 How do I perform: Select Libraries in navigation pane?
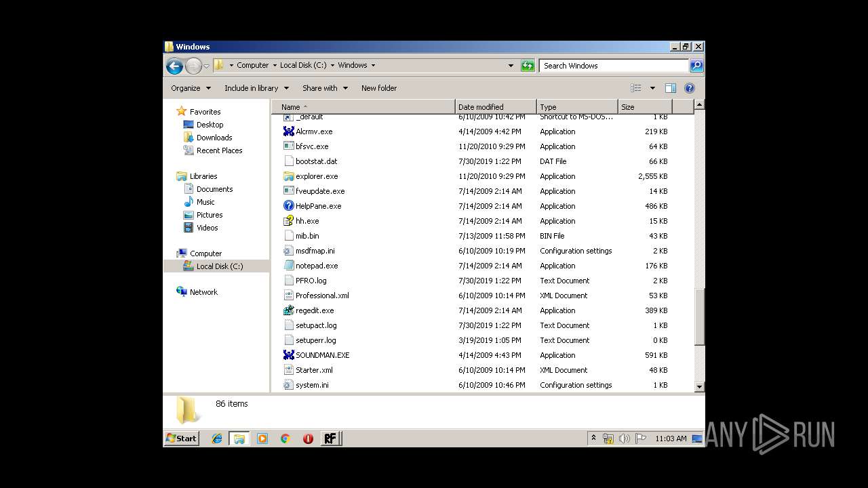coord(203,176)
